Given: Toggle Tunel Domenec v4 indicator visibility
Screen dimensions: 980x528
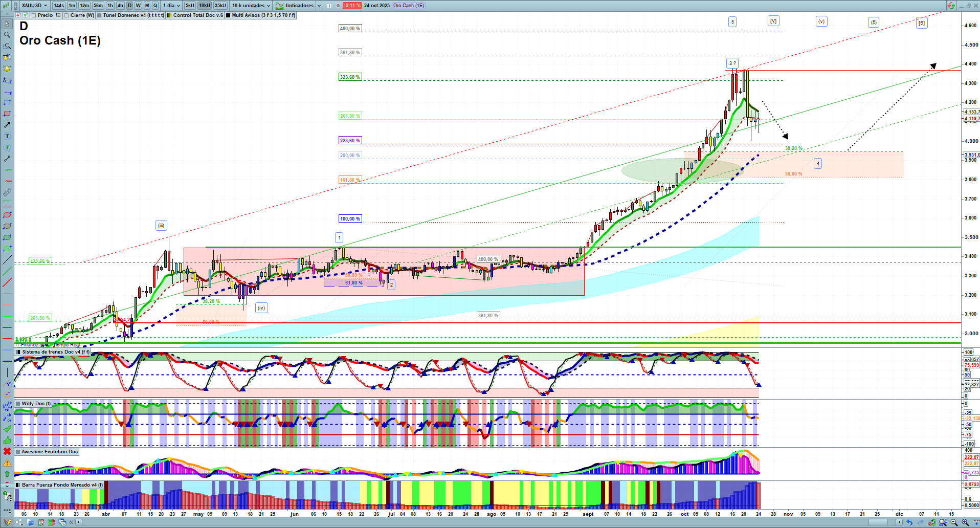Looking at the screenshot, I should (99, 15).
